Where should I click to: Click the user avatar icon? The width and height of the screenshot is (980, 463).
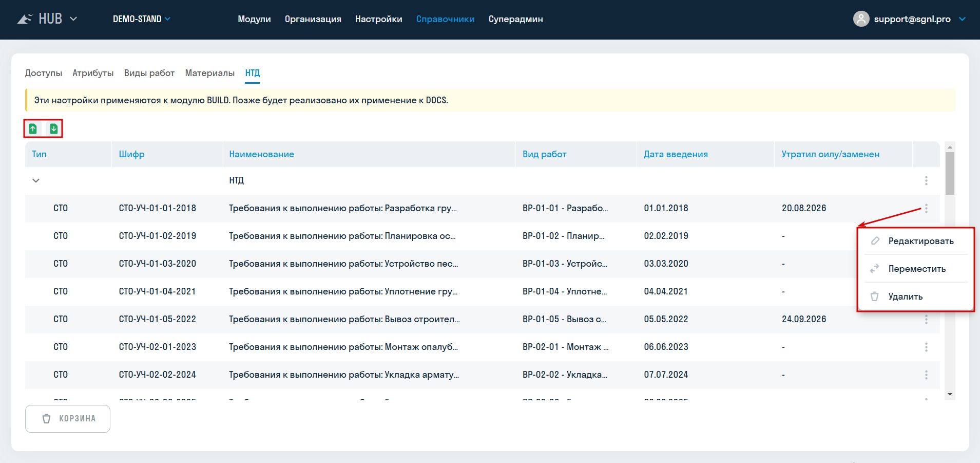(861, 19)
